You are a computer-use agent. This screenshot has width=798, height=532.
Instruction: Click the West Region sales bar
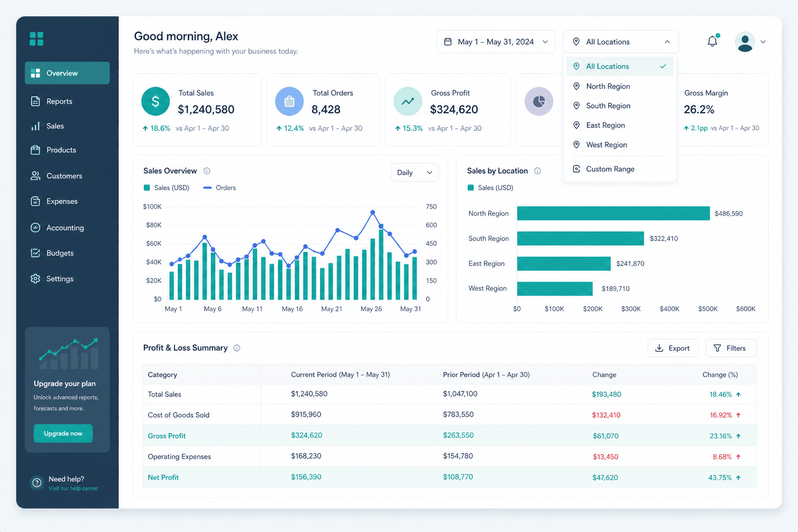click(x=555, y=288)
